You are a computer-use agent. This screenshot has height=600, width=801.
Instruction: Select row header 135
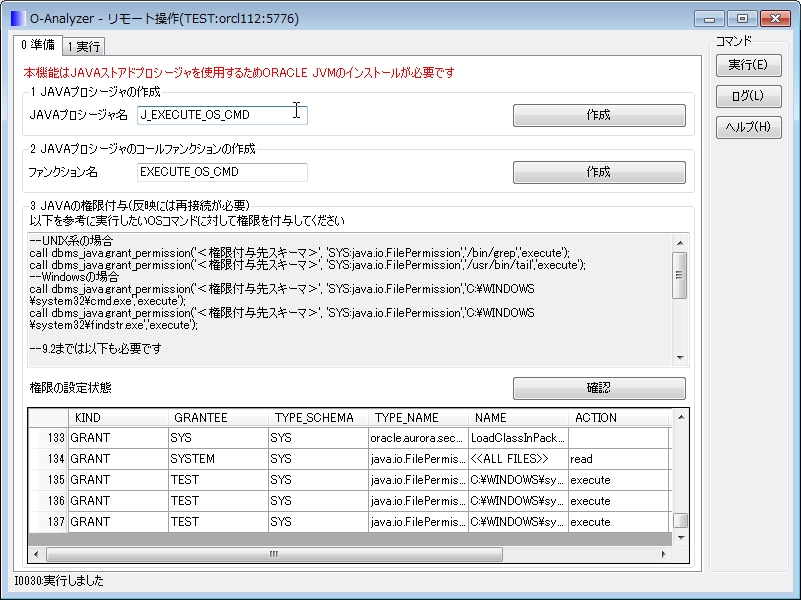(49, 480)
